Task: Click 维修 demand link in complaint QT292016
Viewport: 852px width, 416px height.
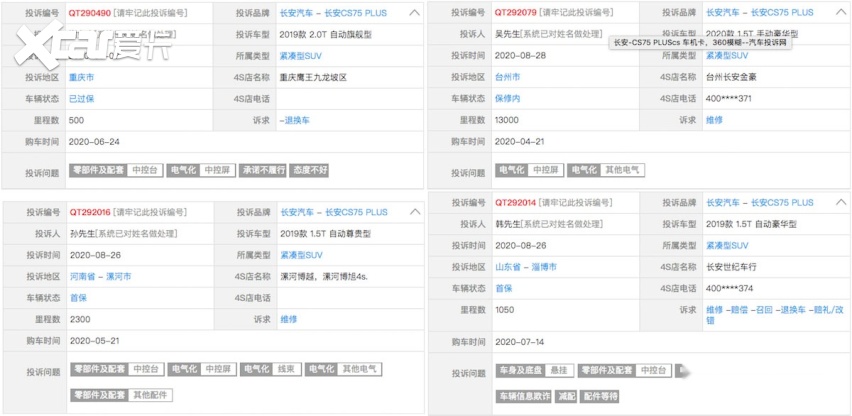Action: click(289, 319)
